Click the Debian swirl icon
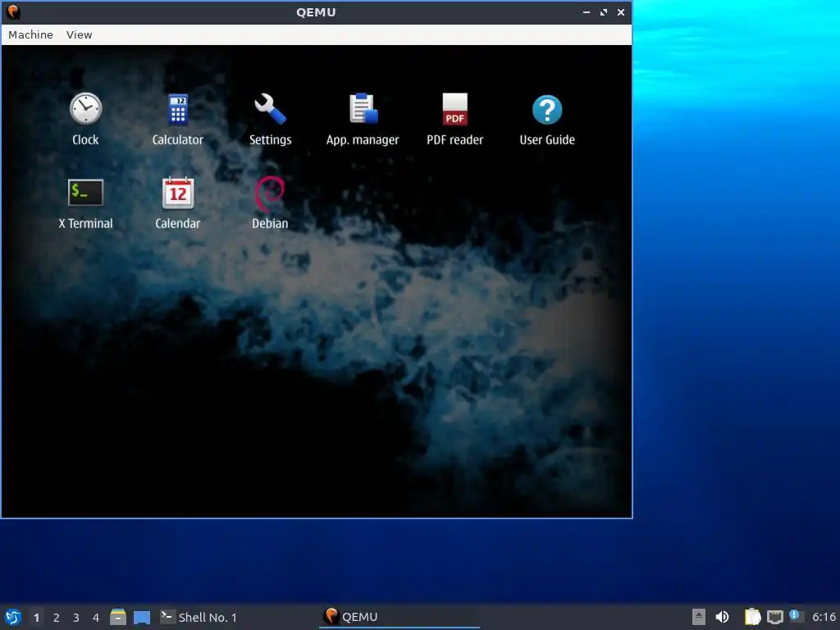Image resolution: width=840 pixels, height=630 pixels. [x=269, y=193]
